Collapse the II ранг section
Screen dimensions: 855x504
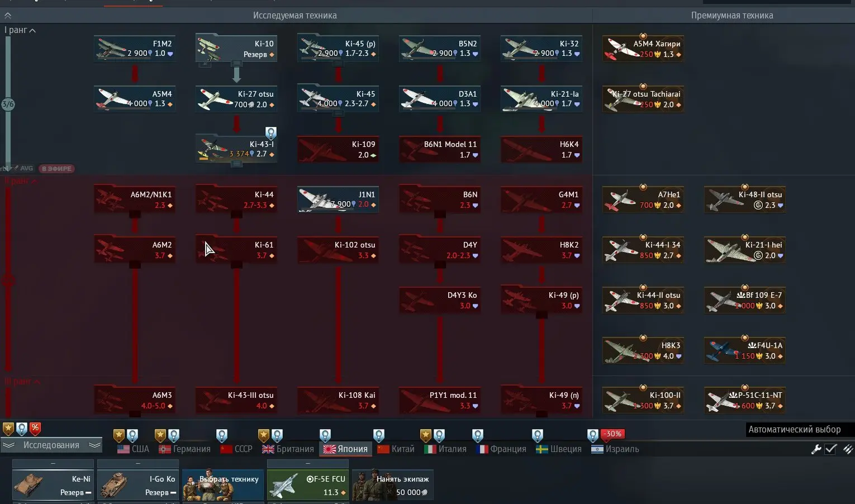[21, 181]
